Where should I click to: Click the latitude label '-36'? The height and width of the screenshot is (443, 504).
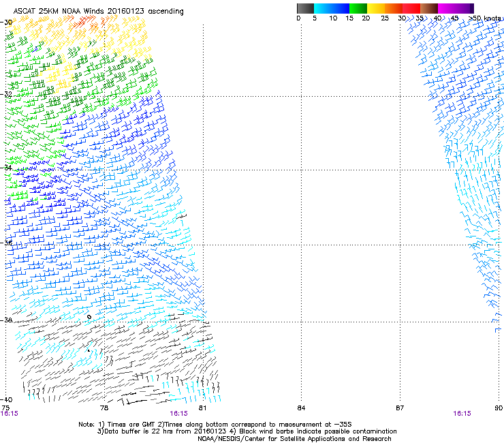6,243
